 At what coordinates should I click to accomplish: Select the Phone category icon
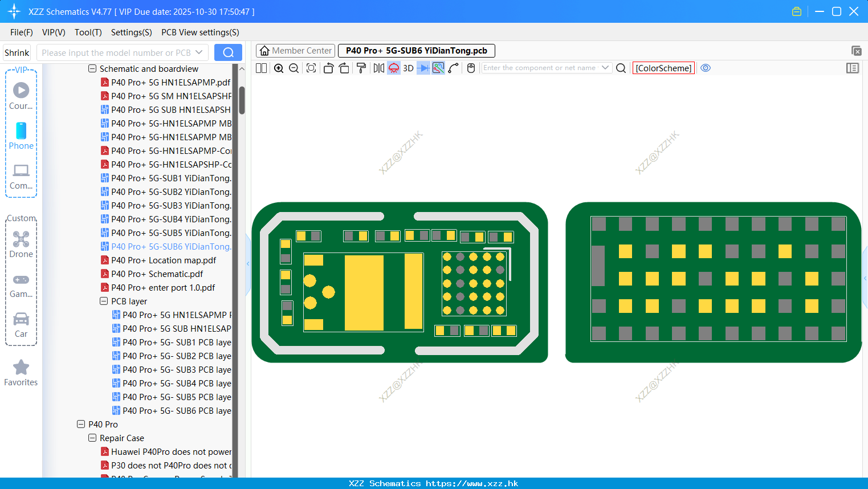point(21,136)
